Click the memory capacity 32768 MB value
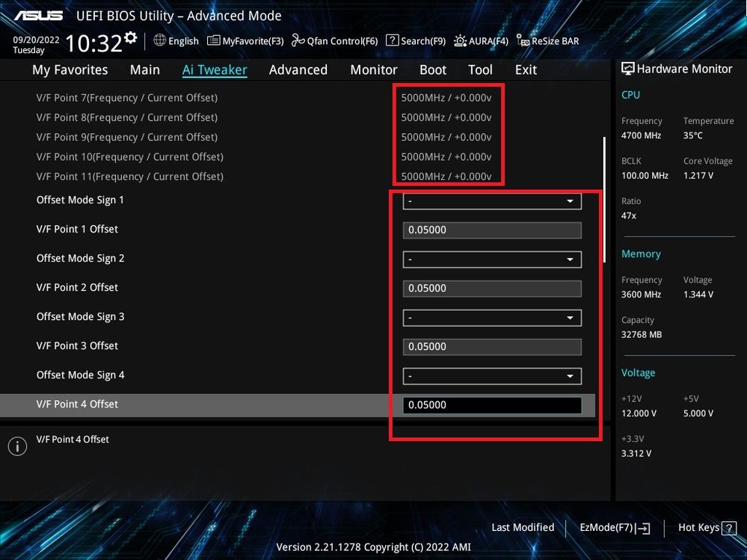 (x=642, y=335)
